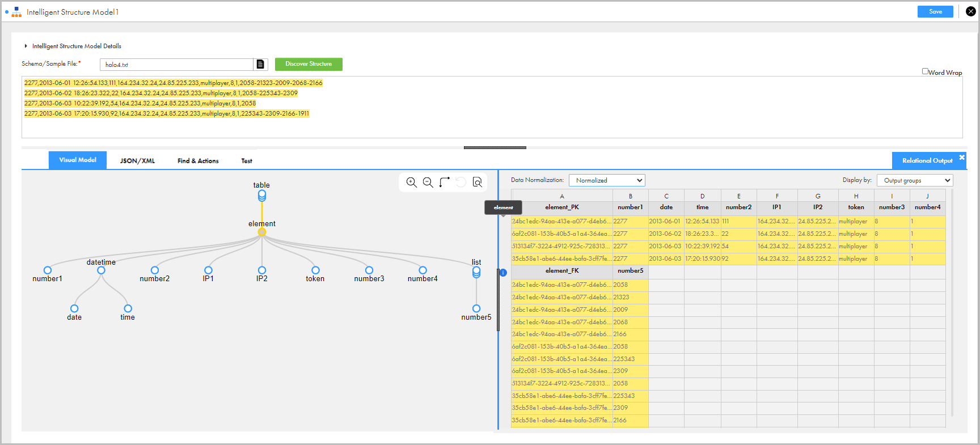The width and height of the screenshot is (980, 445).
Task: Open the Test tab
Action: (x=247, y=161)
